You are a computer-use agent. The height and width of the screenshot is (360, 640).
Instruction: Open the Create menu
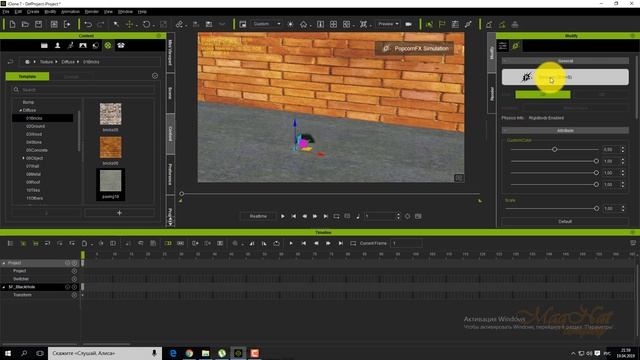[x=33, y=12]
